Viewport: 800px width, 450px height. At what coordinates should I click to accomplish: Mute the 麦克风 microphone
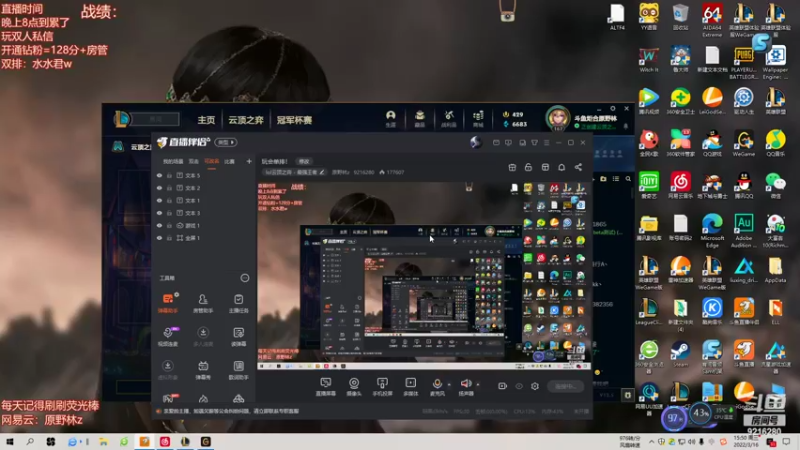437,387
